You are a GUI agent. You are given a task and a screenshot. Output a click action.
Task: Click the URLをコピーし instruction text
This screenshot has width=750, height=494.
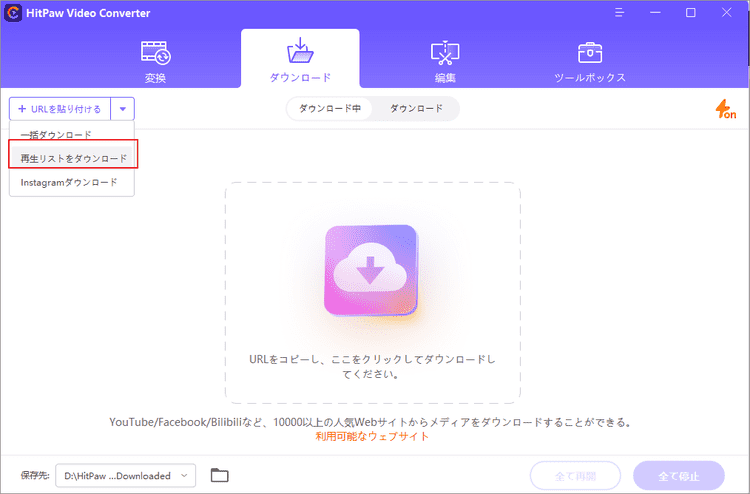point(372,366)
